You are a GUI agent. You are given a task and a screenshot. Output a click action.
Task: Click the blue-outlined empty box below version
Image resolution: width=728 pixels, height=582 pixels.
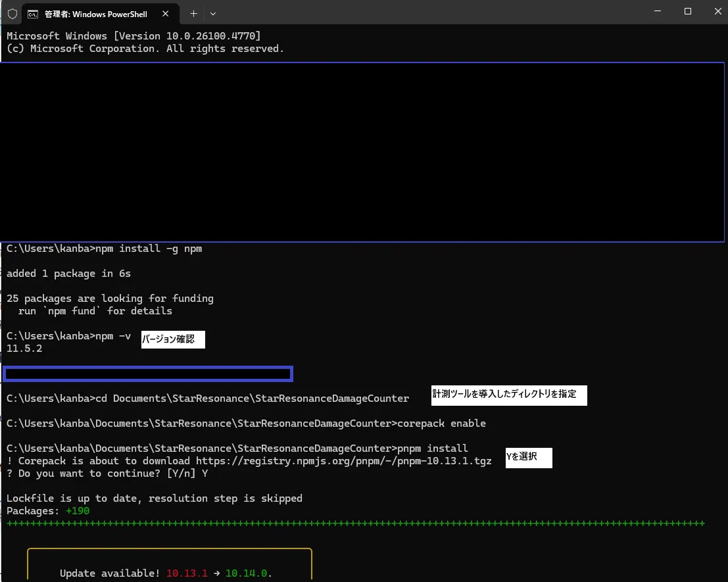click(x=148, y=374)
